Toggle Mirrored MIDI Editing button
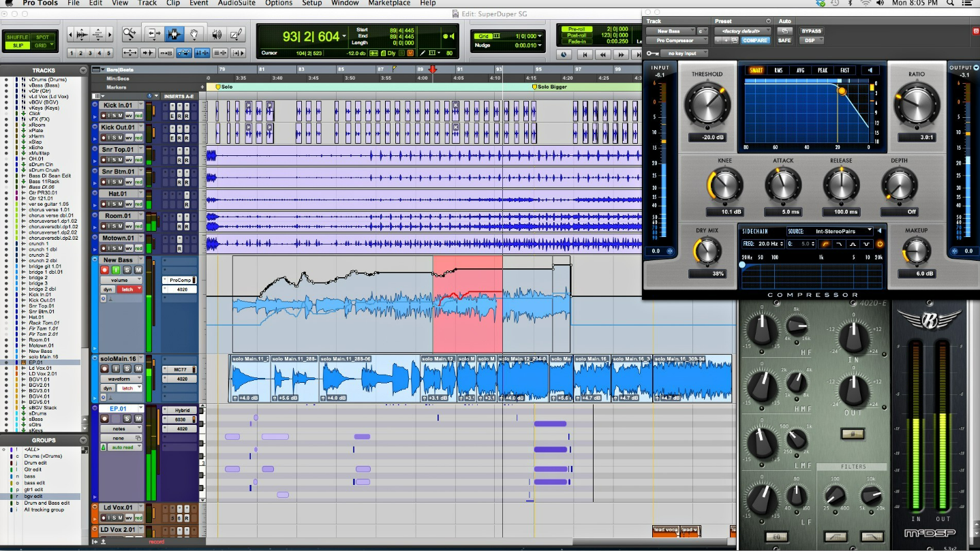This screenshot has height=551, width=980. (166, 53)
